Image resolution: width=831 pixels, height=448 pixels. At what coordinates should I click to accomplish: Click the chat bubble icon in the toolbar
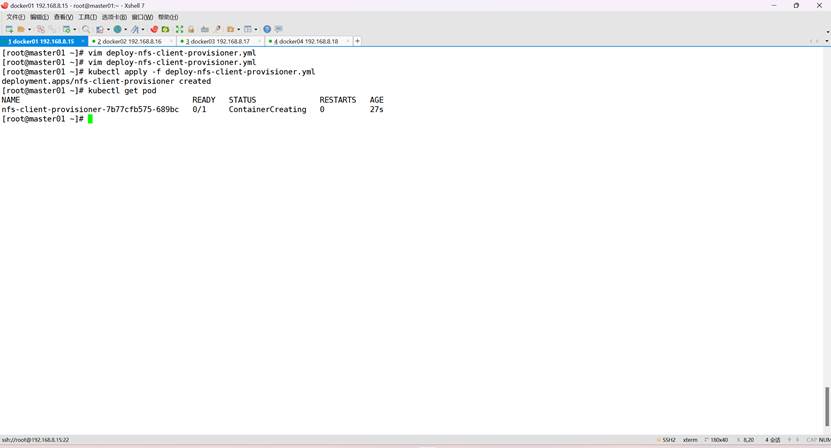click(x=279, y=29)
